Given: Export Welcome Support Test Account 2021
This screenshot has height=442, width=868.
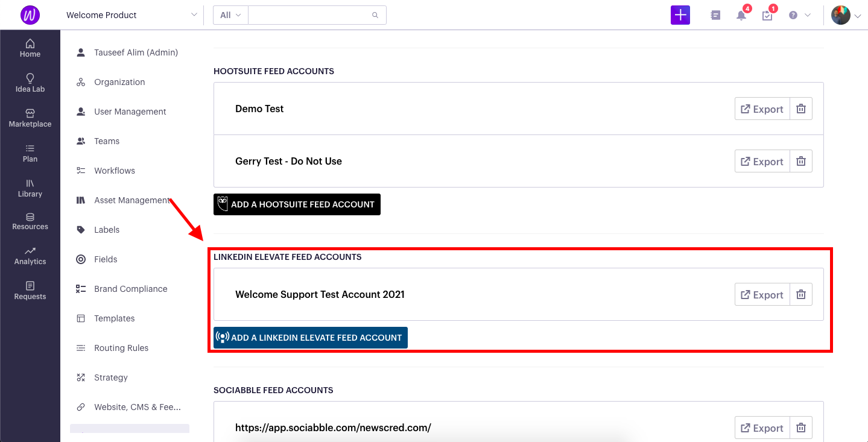Looking at the screenshot, I should pyautogui.click(x=762, y=295).
